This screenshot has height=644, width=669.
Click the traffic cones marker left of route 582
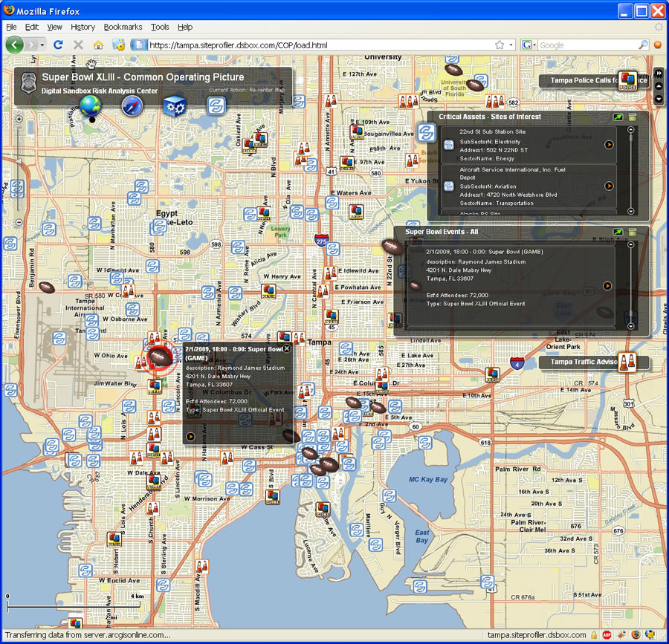click(x=494, y=102)
